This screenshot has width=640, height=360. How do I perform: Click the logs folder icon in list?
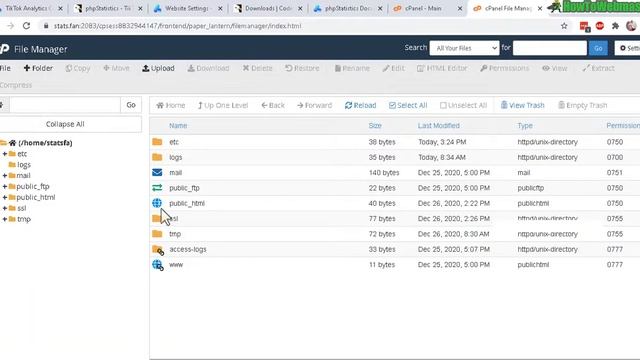coord(157,157)
